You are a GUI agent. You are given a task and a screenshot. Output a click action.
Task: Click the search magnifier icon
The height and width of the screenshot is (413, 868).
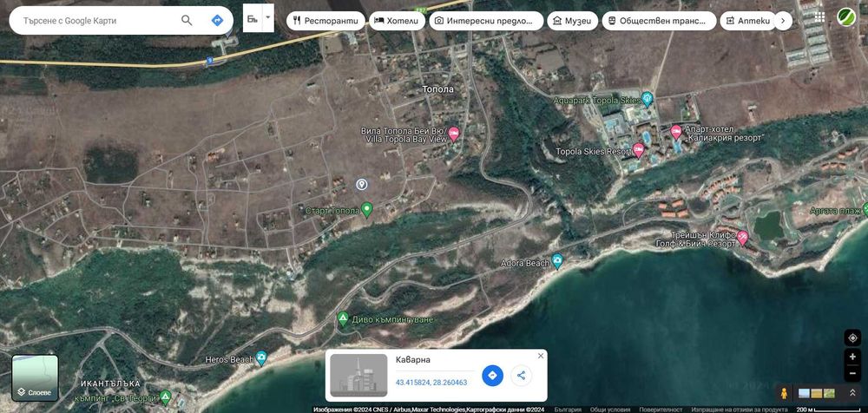187,21
